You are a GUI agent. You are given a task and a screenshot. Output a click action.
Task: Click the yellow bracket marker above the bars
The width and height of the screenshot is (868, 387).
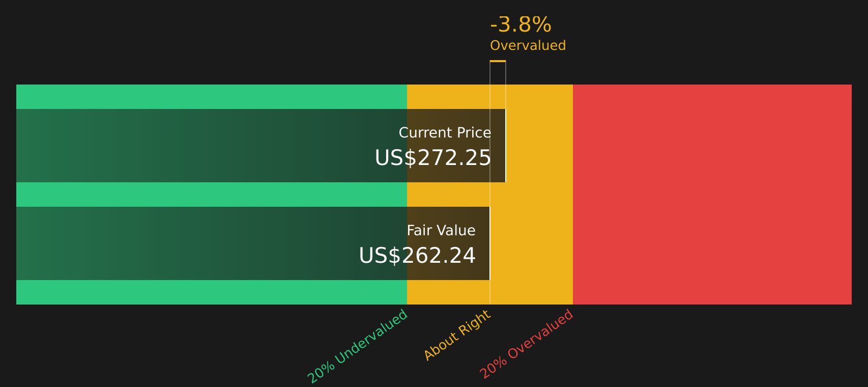(498, 61)
